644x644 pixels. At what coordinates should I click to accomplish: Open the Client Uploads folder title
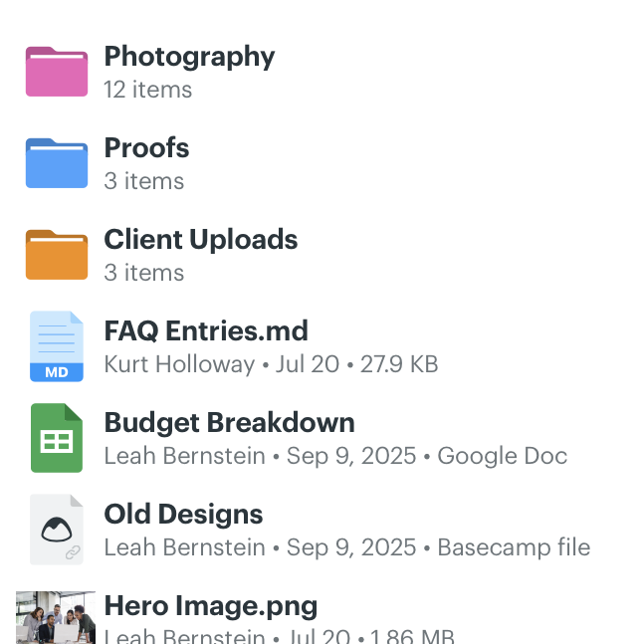[x=201, y=240]
